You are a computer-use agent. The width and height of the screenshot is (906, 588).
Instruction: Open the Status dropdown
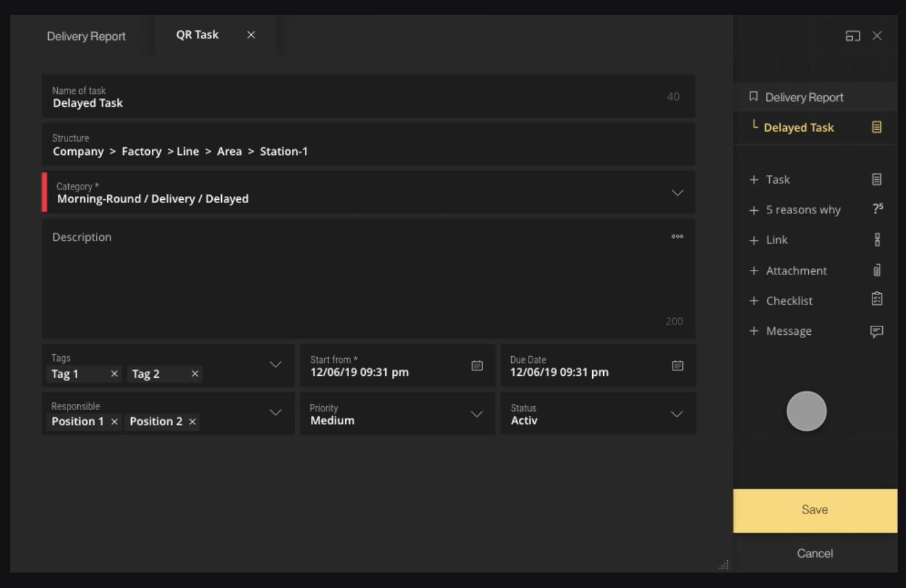[x=676, y=414]
